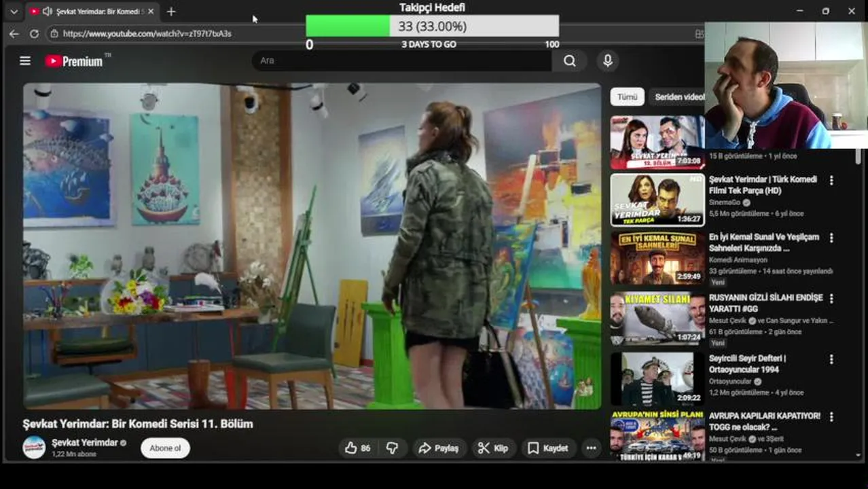868x489 pixels.
Task: Select the Tümü filter chip
Action: [627, 96]
